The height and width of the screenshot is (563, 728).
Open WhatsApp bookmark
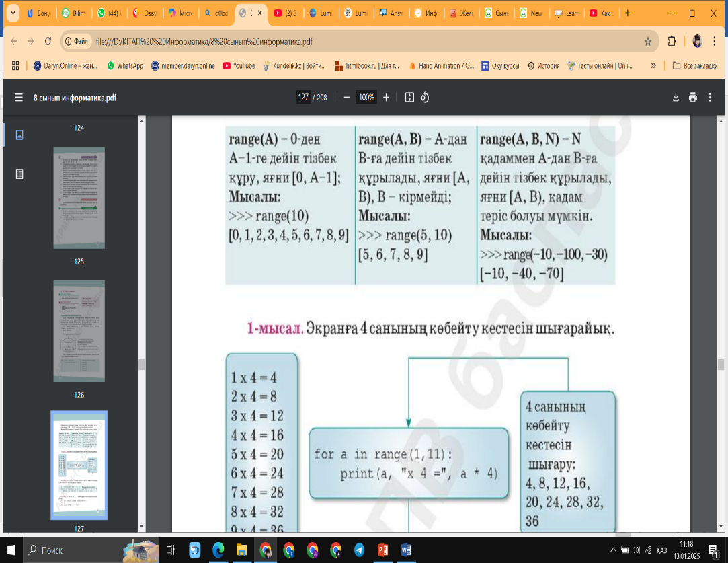click(125, 65)
